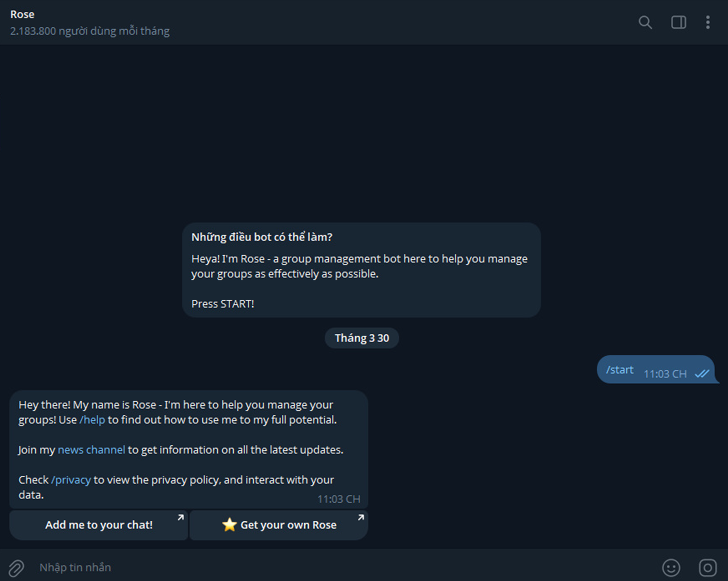Viewport: 728px width, 581px height.
Task: Click the monthly users subtitle text
Action: click(90, 31)
